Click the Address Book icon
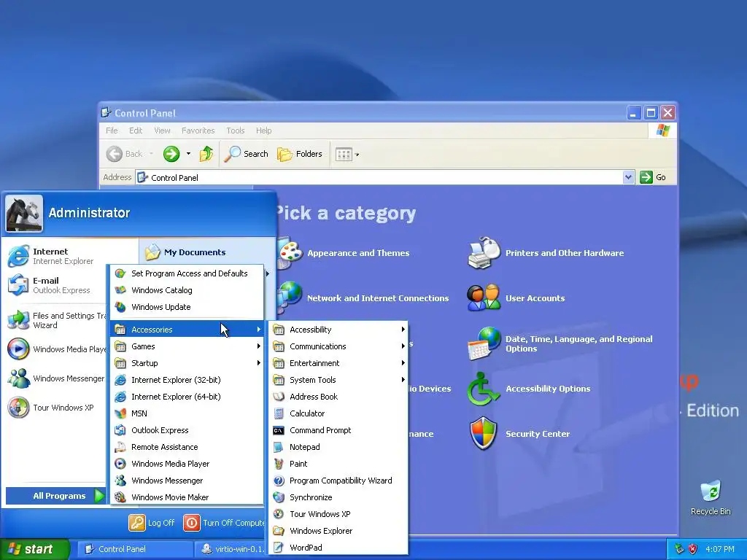 279,397
